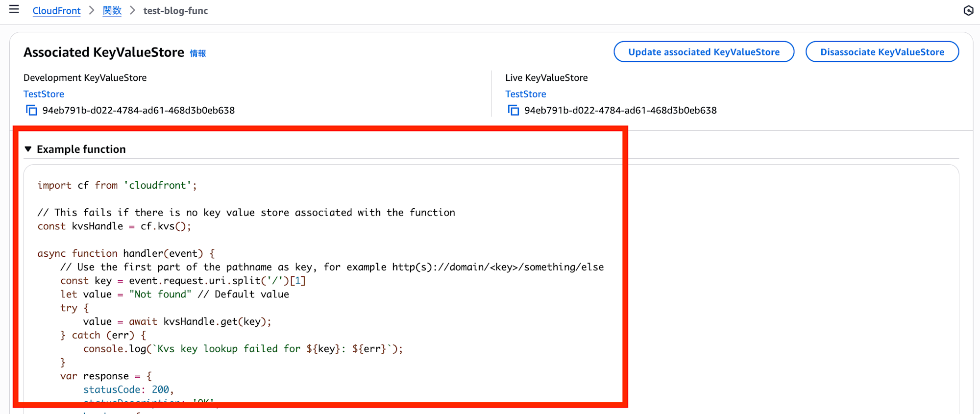Copy the Development KeyValueStore ID
The image size is (980, 414).
pos(31,110)
